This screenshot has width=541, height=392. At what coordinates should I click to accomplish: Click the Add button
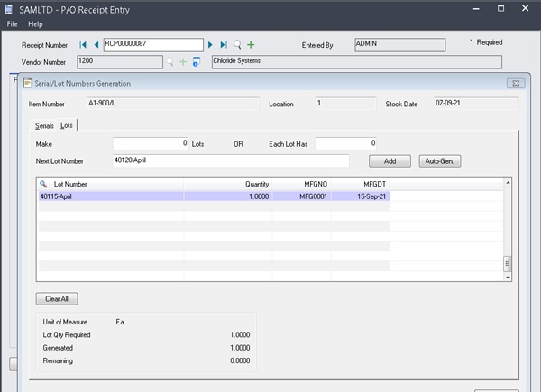click(x=390, y=161)
